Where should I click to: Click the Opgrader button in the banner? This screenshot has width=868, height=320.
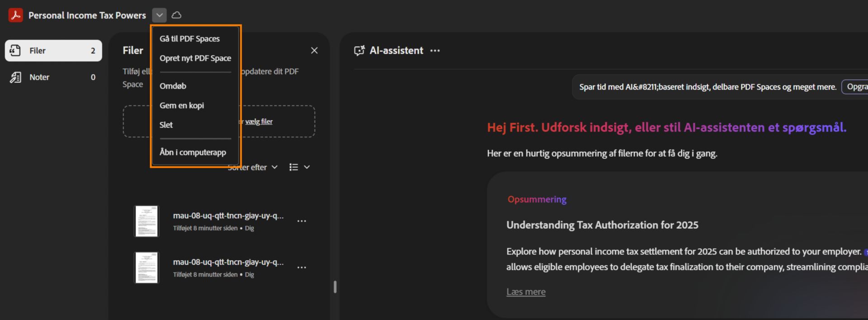click(855, 87)
